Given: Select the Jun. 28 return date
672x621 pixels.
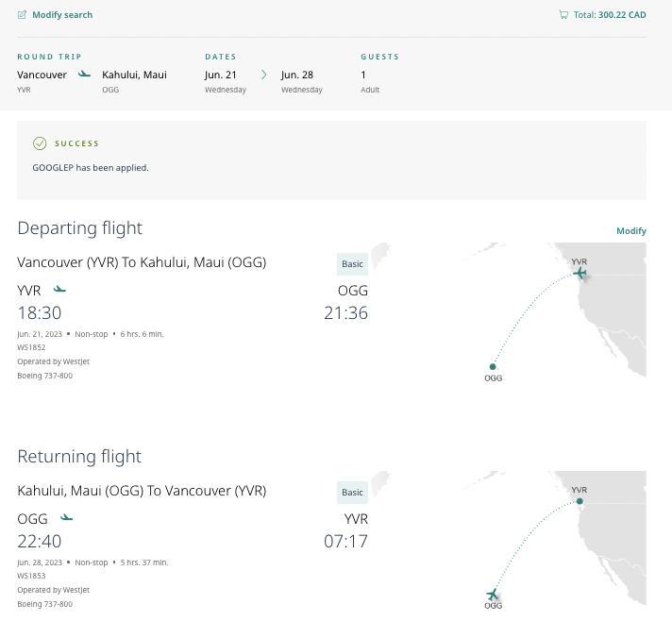Looking at the screenshot, I should (298, 75).
